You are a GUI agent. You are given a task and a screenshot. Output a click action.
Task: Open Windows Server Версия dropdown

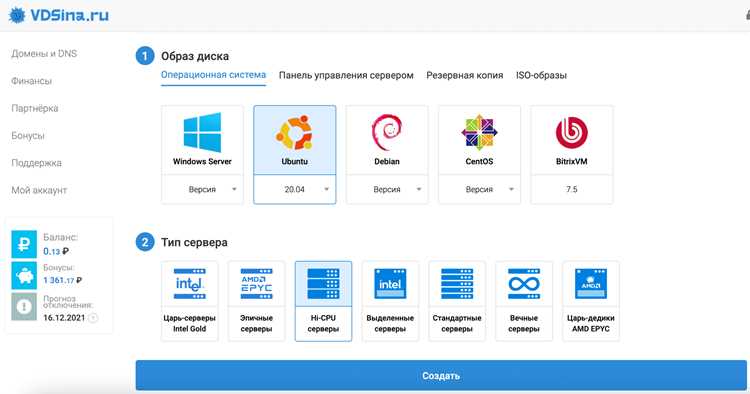(x=202, y=189)
